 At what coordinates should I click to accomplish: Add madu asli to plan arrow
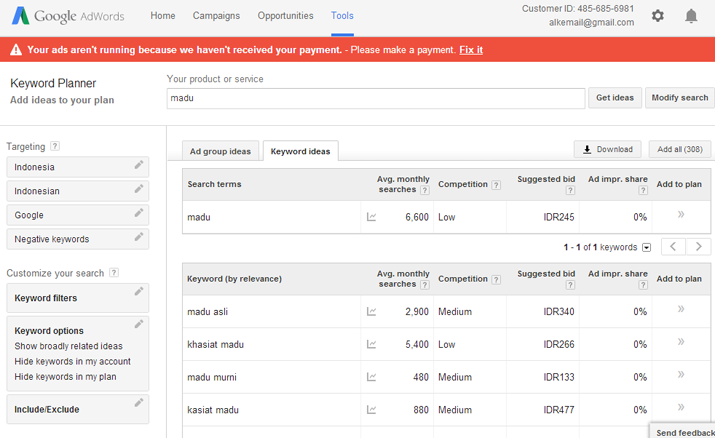point(681,309)
